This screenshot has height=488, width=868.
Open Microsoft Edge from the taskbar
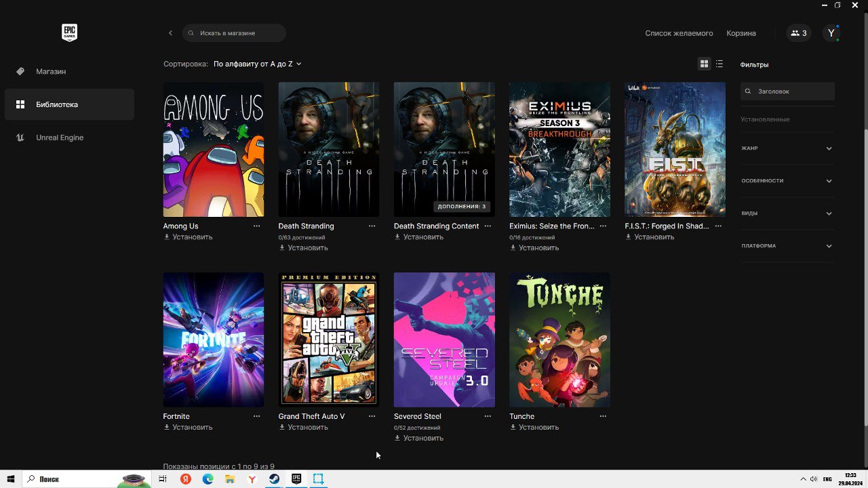coord(208,479)
